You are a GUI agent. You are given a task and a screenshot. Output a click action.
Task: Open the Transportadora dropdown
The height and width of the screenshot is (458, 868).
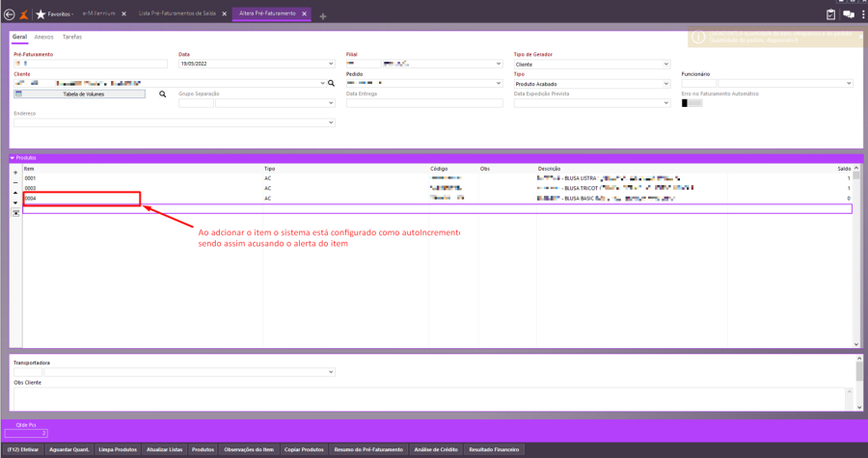pyautogui.click(x=331, y=372)
